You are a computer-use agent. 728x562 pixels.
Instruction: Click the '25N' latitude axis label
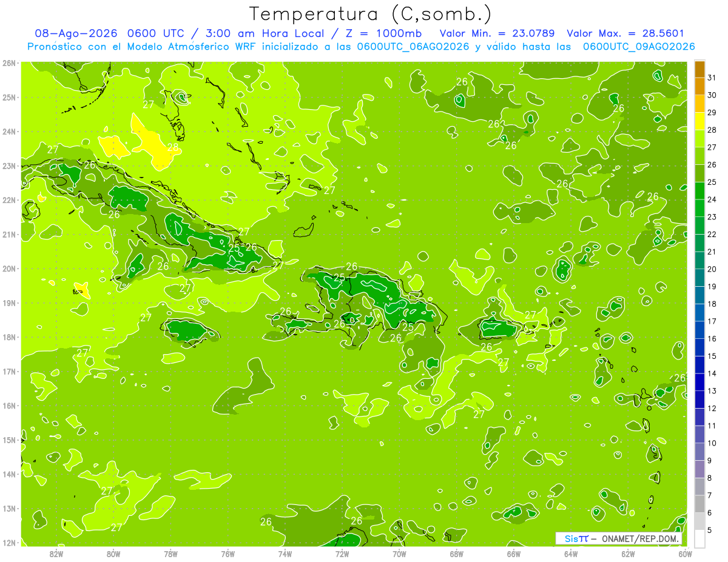coord(9,97)
